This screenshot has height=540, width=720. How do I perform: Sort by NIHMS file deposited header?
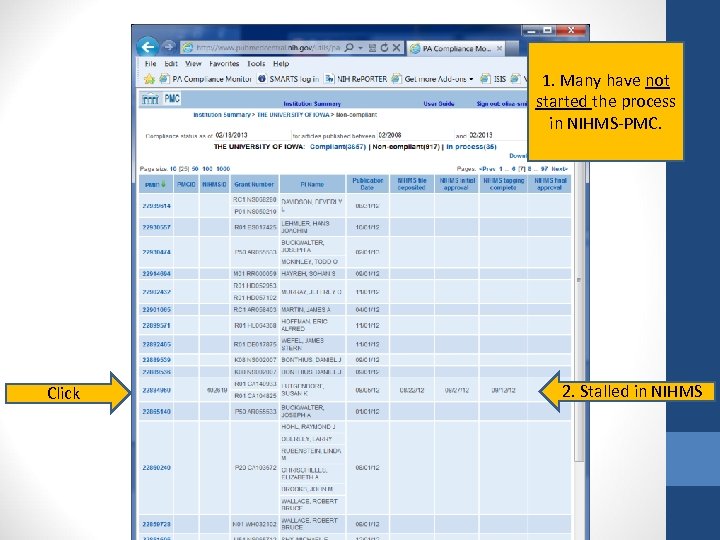pyautogui.click(x=412, y=184)
